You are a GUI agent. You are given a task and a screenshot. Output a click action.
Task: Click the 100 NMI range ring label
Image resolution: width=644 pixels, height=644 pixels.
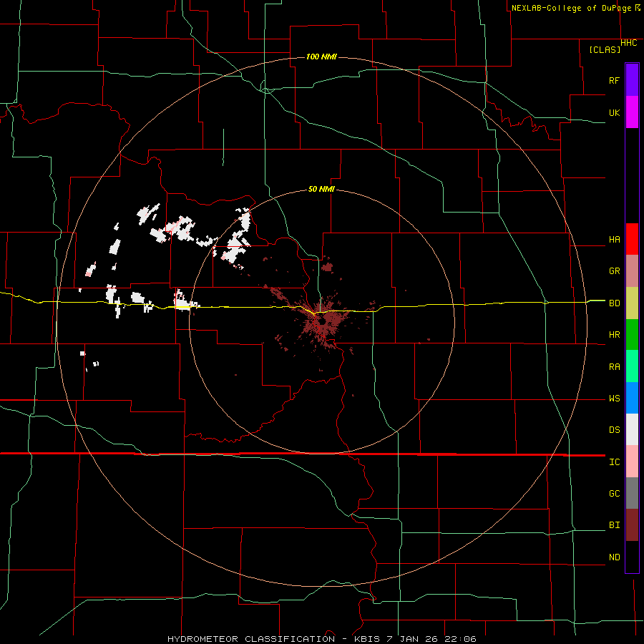[x=321, y=57]
